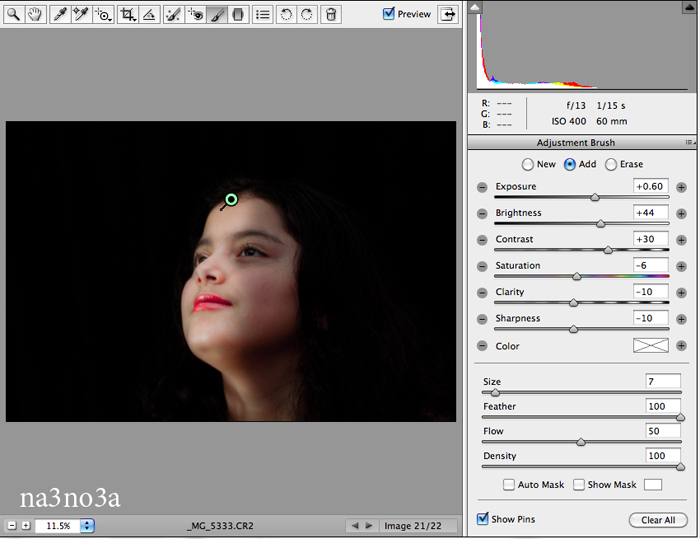Select the Hand tool

pos(35,14)
